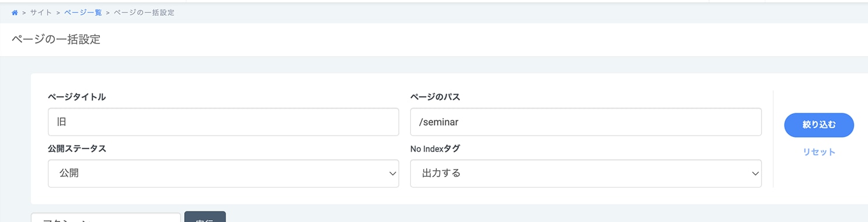Click ページの一括設定 breadcrumb text
Screen dimensions: 868x222
[x=144, y=13]
